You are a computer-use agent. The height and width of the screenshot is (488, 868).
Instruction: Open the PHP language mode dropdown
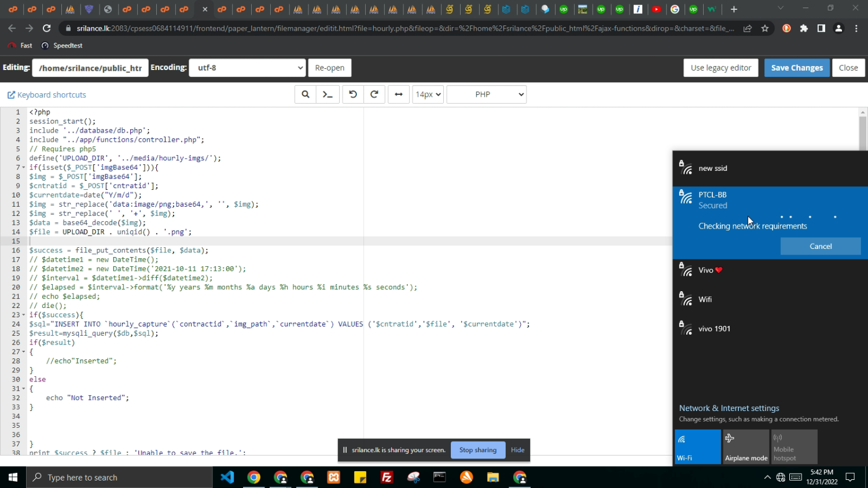[486, 94]
